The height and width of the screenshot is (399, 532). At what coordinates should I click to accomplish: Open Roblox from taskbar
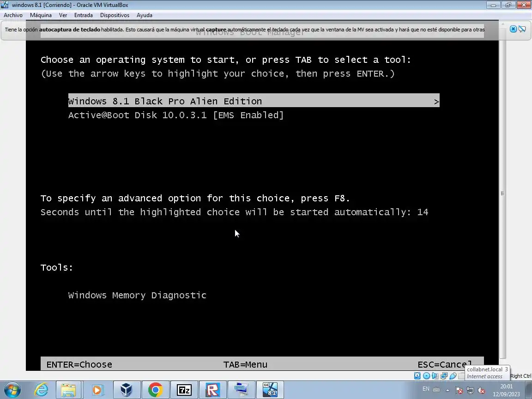(x=213, y=390)
